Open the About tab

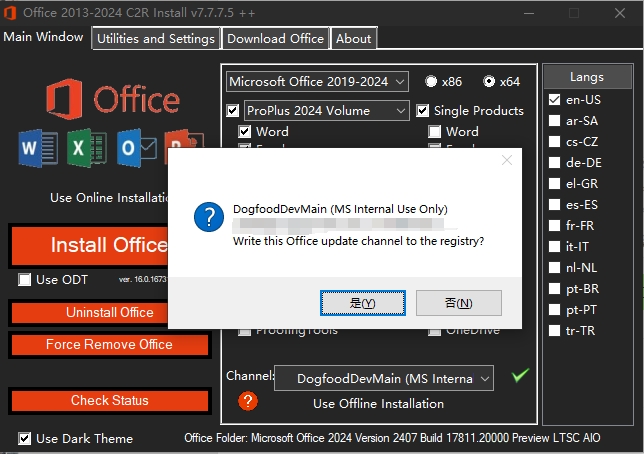pyautogui.click(x=354, y=39)
